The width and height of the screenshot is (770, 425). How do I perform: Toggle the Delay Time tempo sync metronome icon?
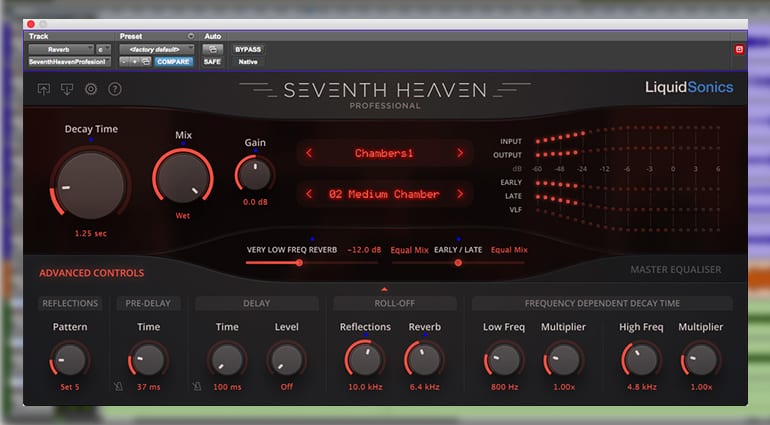(x=197, y=387)
